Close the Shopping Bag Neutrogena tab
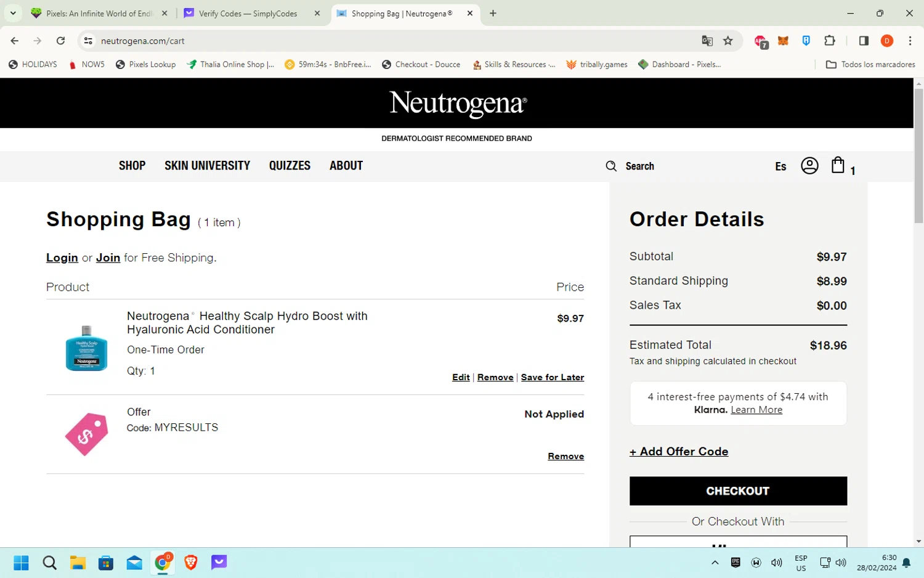The height and width of the screenshot is (578, 924). [470, 13]
